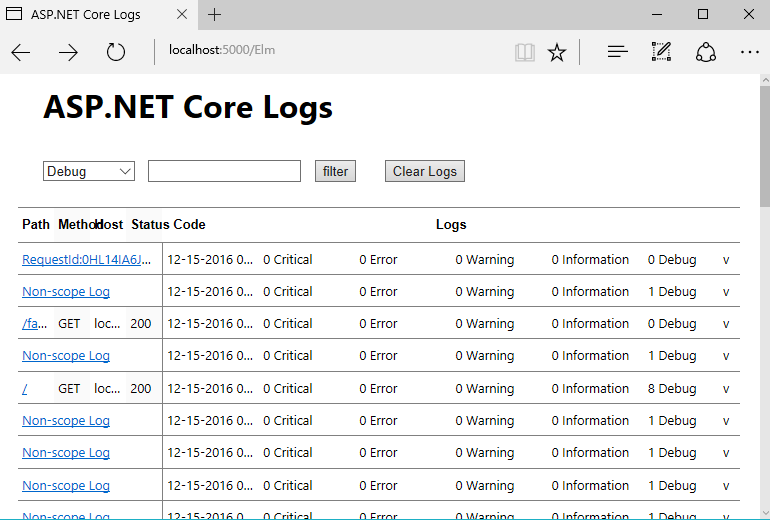Click the Logs column header

coord(451,224)
